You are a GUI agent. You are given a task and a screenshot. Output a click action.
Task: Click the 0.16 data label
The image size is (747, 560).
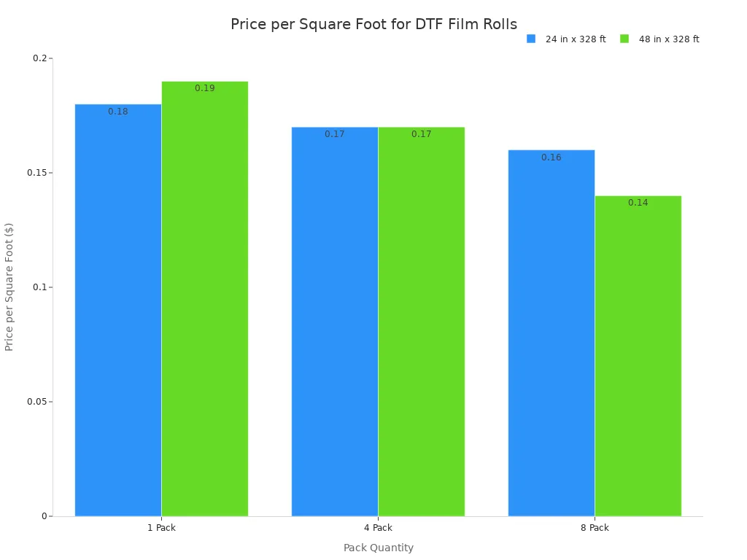(551, 157)
